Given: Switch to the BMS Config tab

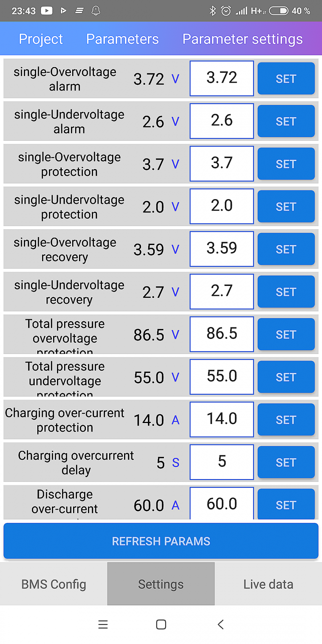Looking at the screenshot, I should tap(54, 584).
